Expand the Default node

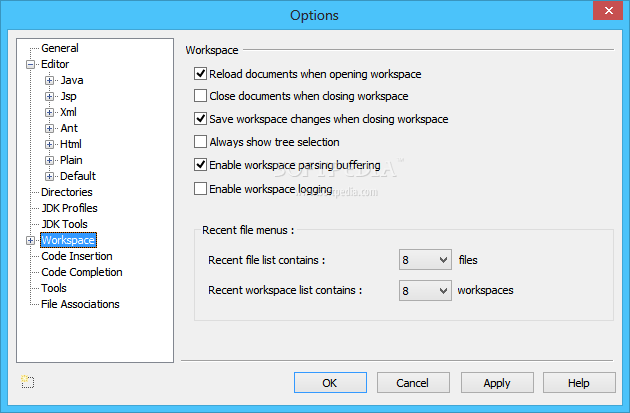[49, 176]
